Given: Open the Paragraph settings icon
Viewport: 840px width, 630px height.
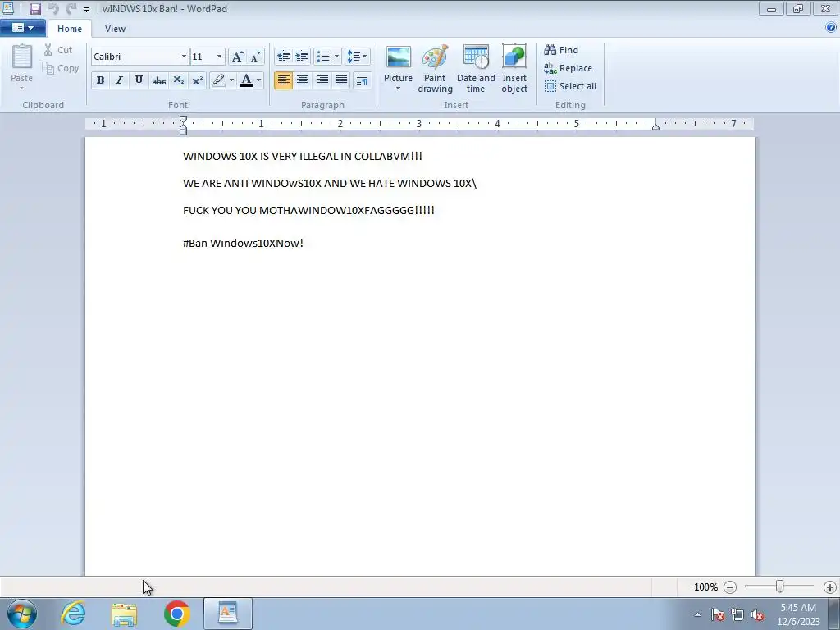Looking at the screenshot, I should tap(362, 80).
